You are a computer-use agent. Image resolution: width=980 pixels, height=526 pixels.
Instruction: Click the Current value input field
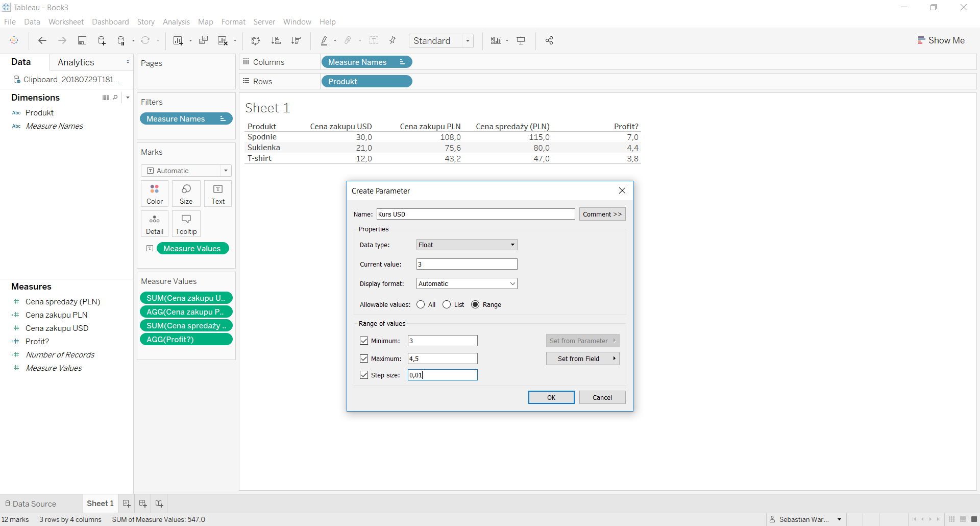[x=467, y=265]
